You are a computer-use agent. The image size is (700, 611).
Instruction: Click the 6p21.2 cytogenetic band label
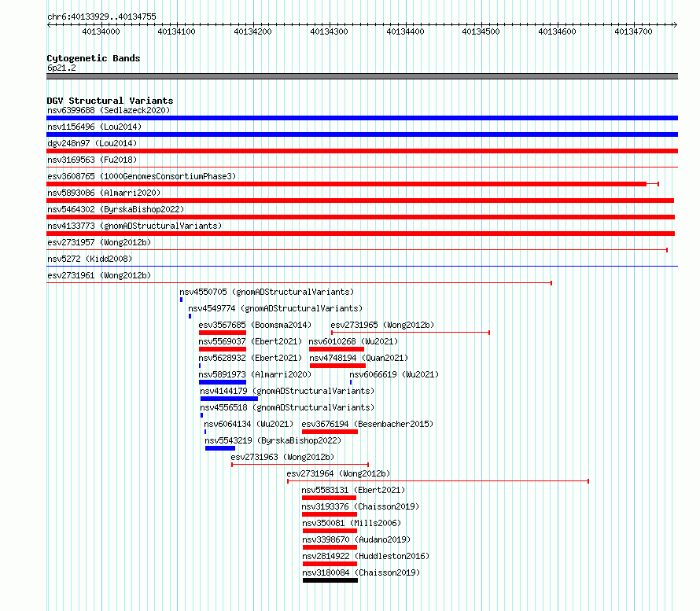tap(61, 68)
